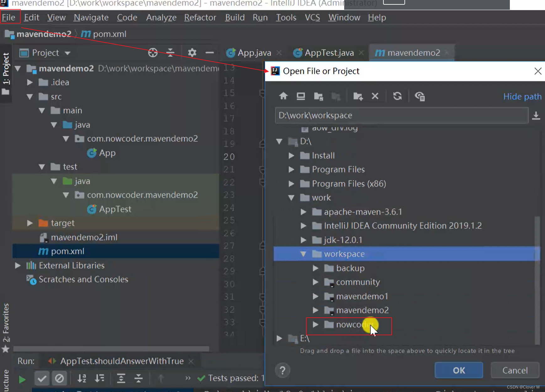This screenshot has width=545, height=392.
Task: Switch to AppTest.java tab
Action: click(329, 53)
